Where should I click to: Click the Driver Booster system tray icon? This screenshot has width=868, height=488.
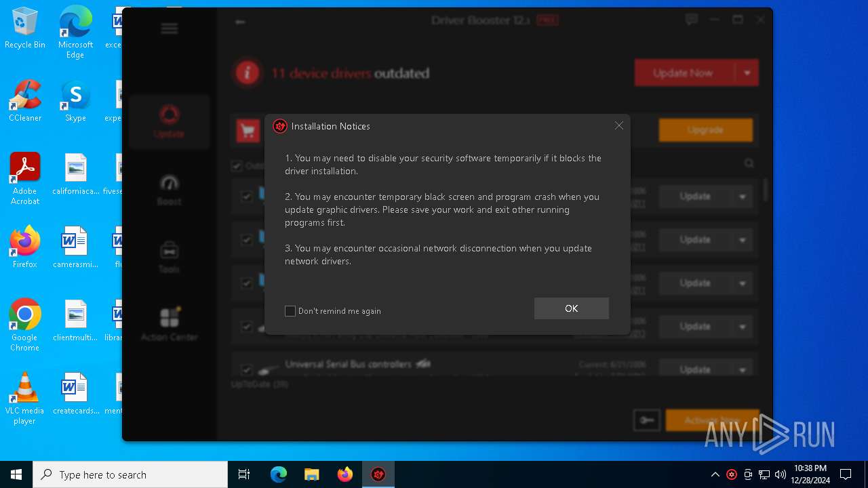click(732, 474)
